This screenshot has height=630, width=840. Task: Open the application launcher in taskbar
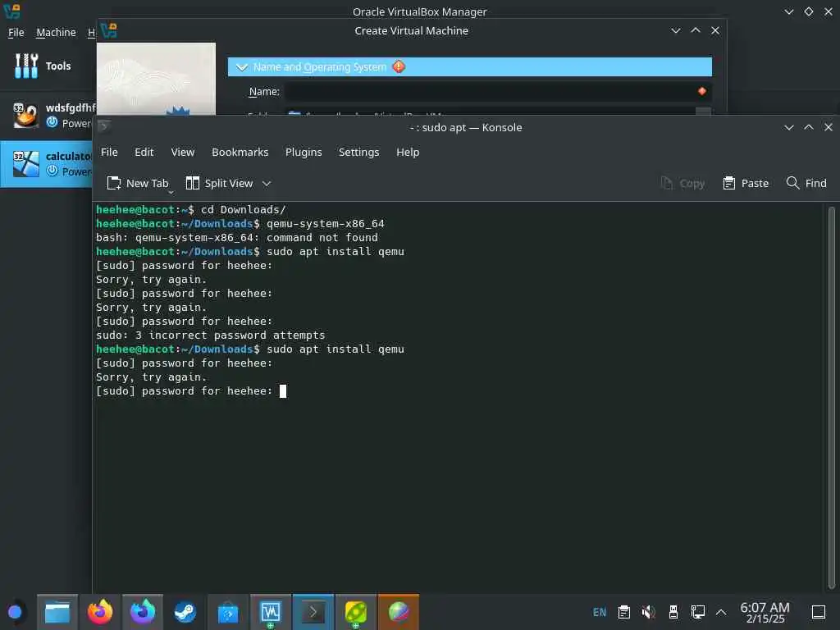click(15, 612)
